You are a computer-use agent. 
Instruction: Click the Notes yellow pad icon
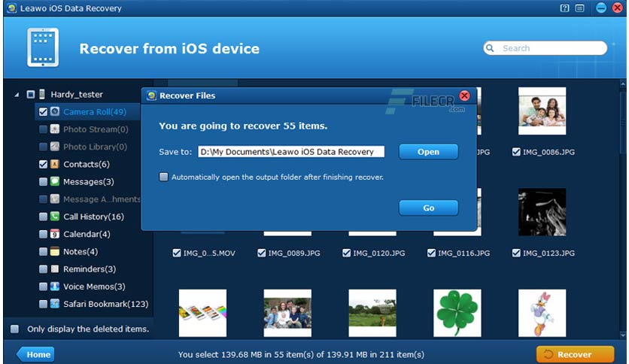[55, 251]
